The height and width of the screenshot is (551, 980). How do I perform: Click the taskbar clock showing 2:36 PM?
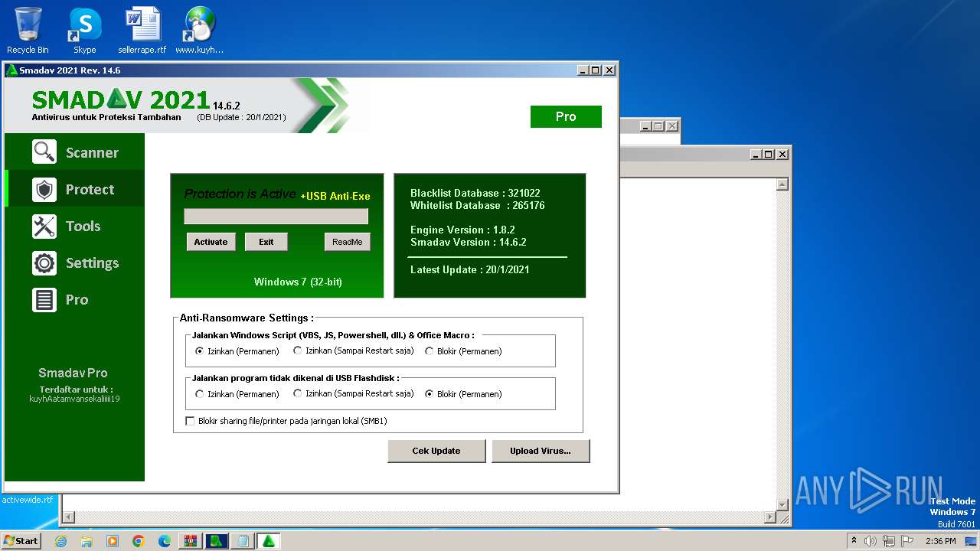pyautogui.click(x=940, y=541)
